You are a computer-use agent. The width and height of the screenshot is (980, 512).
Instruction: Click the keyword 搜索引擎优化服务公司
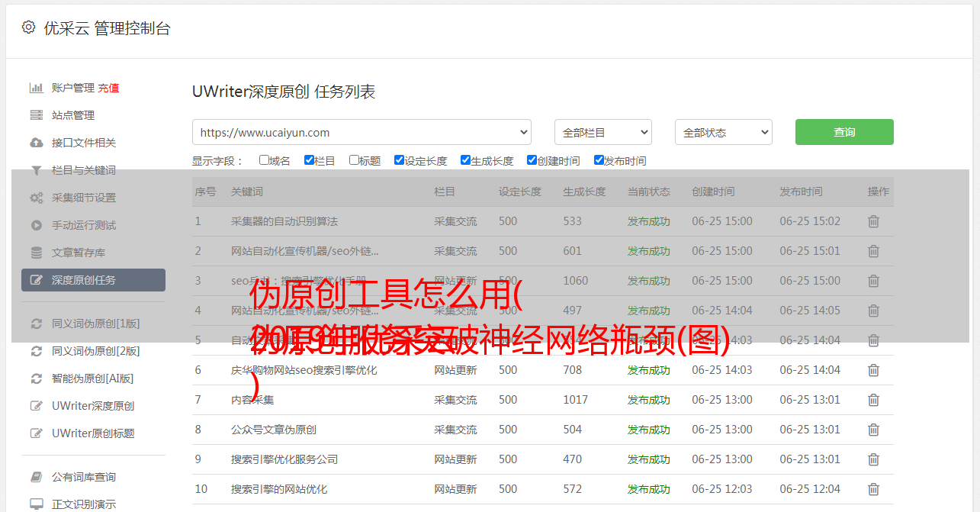(284, 459)
